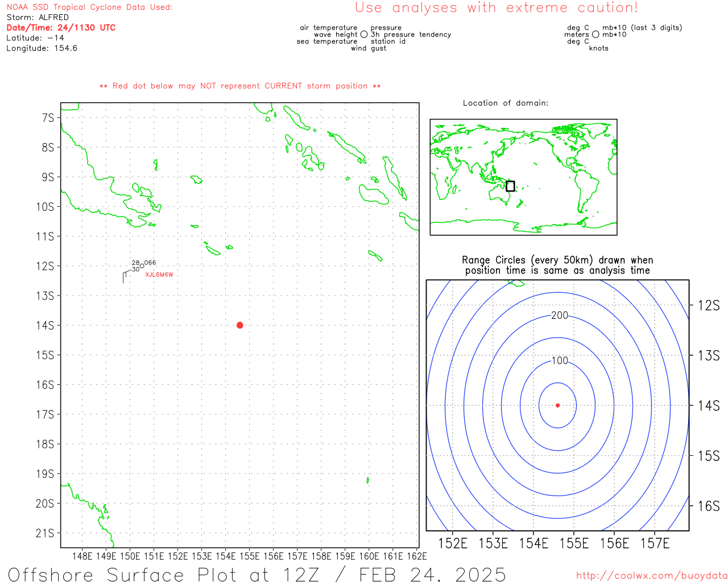This screenshot has width=728, height=582.
Task: Click the 'mb*10 (last 3 digits)' legend text
Action: pos(642,28)
